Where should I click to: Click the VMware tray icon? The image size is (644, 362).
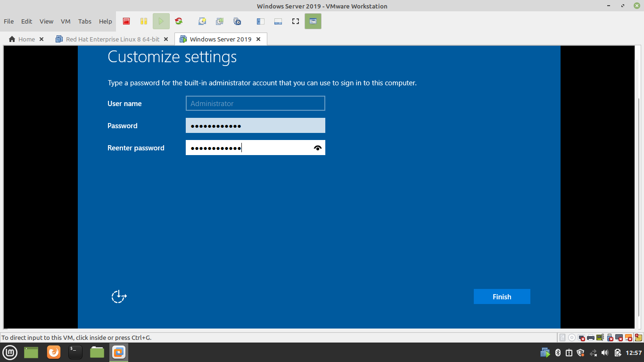click(x=545, y=353)
